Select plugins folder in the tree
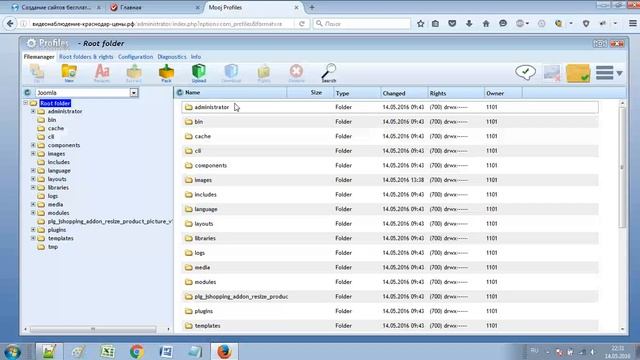Image resolution: width=640 pixels, height=360 pixels. [57, 230]
